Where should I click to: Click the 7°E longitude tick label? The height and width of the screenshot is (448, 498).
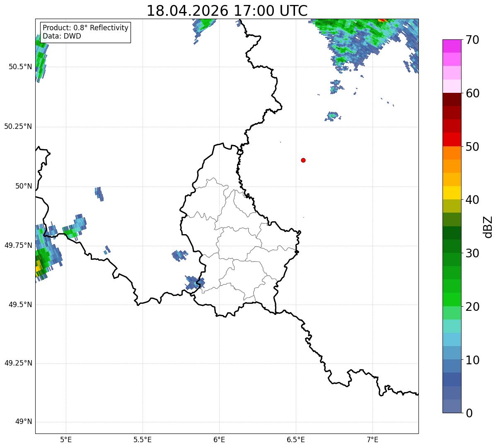372,439
